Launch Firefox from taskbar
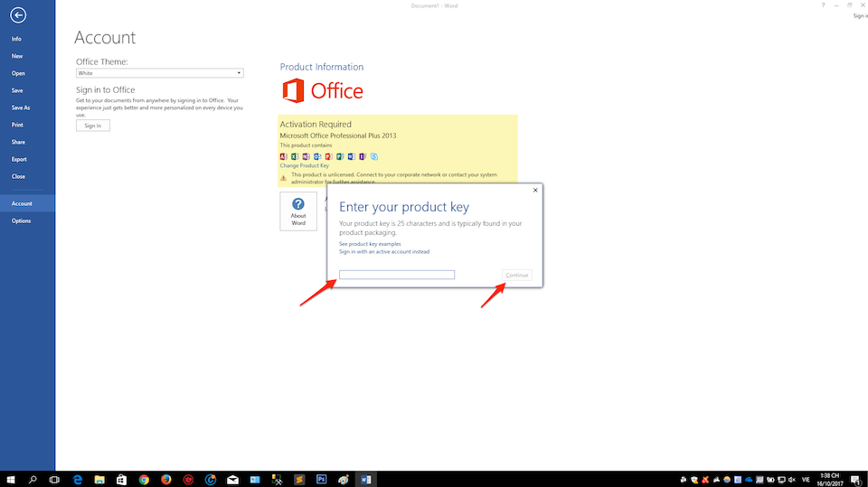This screenshot has height=487, width=868. [166, 479]
